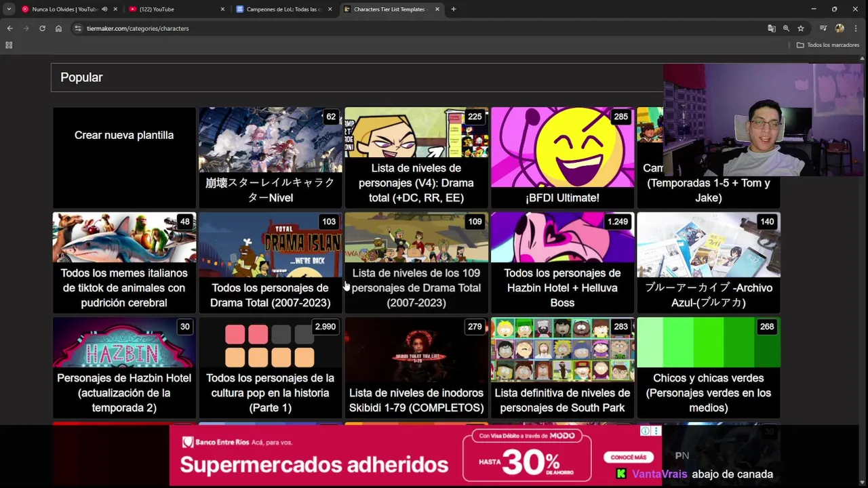Reload the tiermaker page
868x488 pixels.
pyautogui.click(x=42, y=28)
